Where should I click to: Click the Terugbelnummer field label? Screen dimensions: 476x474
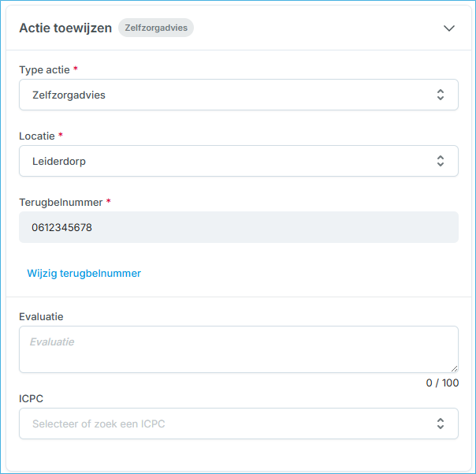(61, 202)
